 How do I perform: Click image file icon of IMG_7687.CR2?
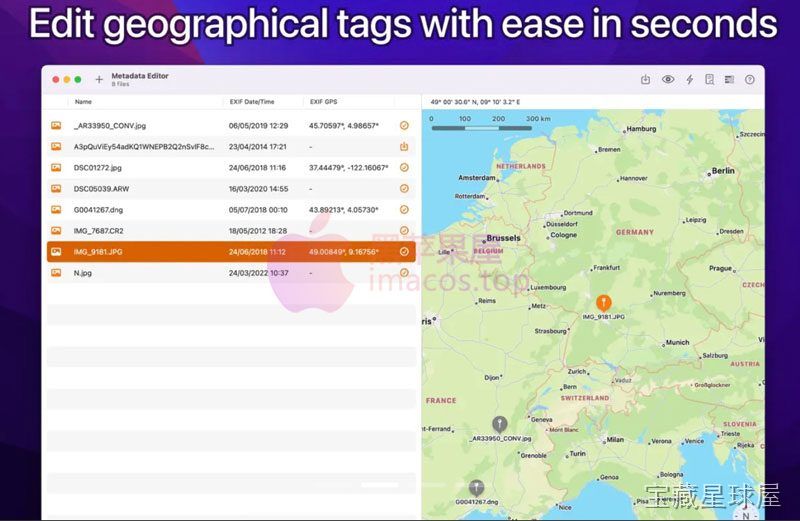point(56,231)
